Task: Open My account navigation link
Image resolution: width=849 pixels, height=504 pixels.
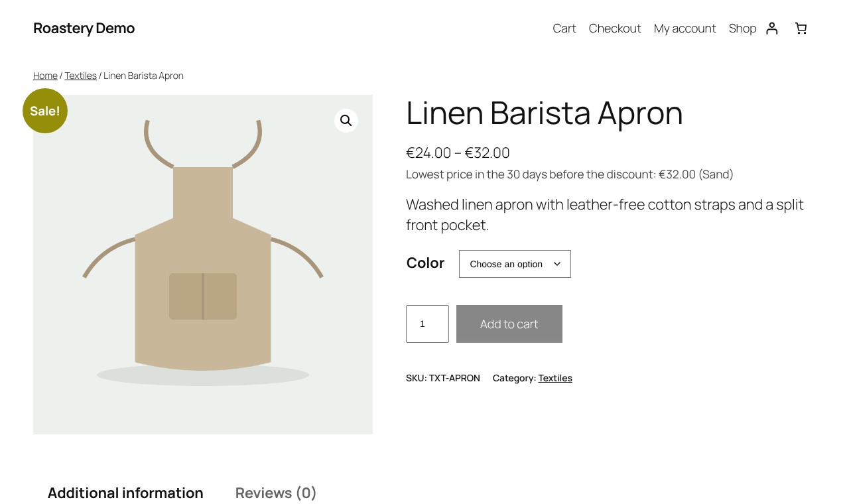Action: point(685,29)
